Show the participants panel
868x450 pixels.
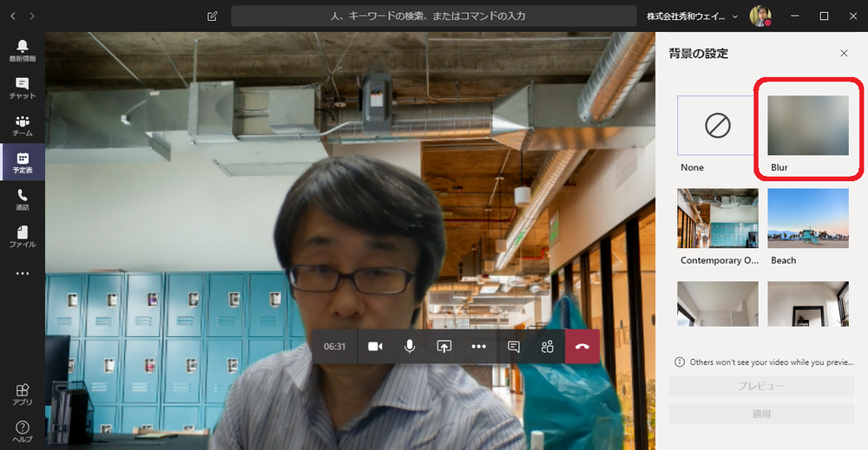click(x=548, y=347)
